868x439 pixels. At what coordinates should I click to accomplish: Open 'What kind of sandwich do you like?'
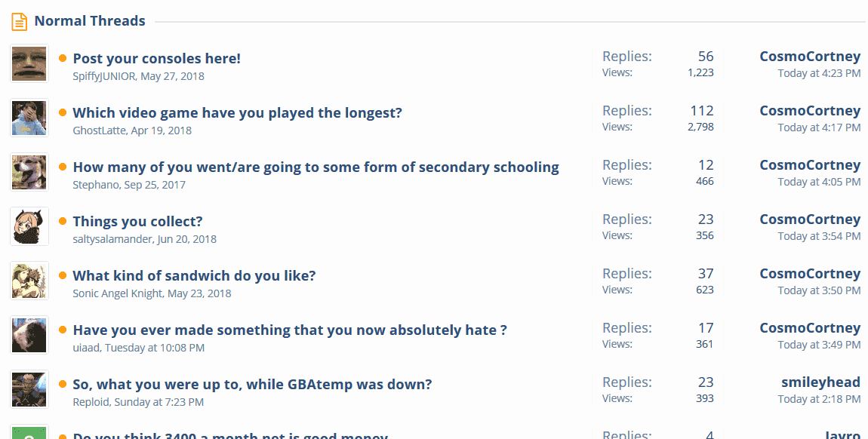click(x=194, y=275)
